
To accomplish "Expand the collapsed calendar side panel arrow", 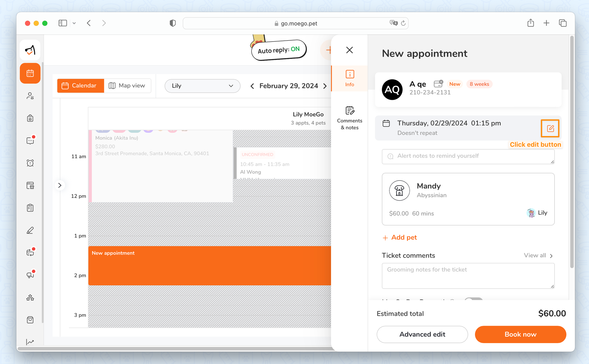I will 60,185.
